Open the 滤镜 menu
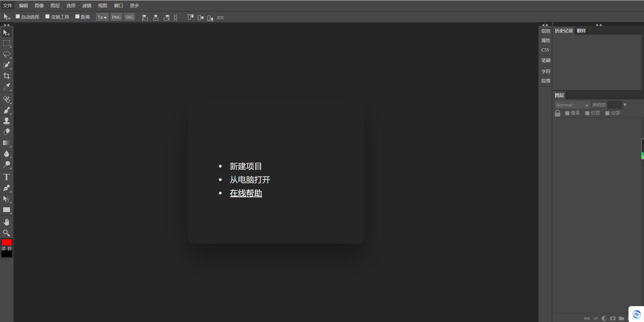The width and height of the screenshot is (644, 322). point(87,5)
